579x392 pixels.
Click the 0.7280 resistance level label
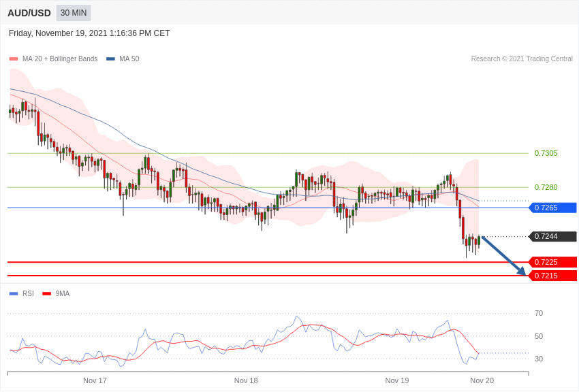pos(546,187)
